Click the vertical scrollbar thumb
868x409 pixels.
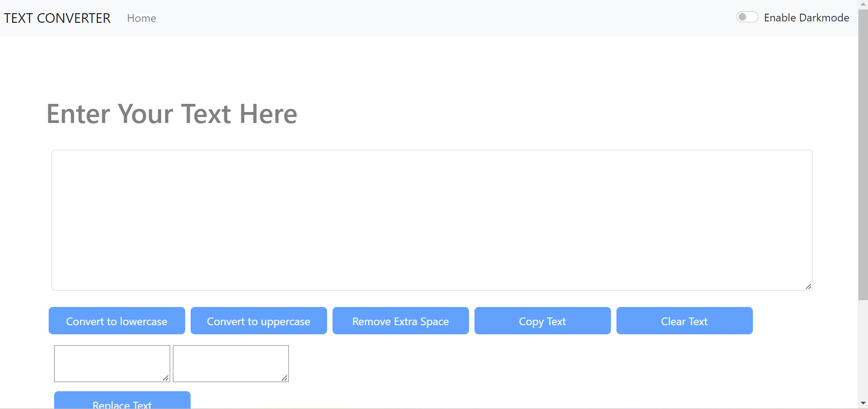click(863, 155)
